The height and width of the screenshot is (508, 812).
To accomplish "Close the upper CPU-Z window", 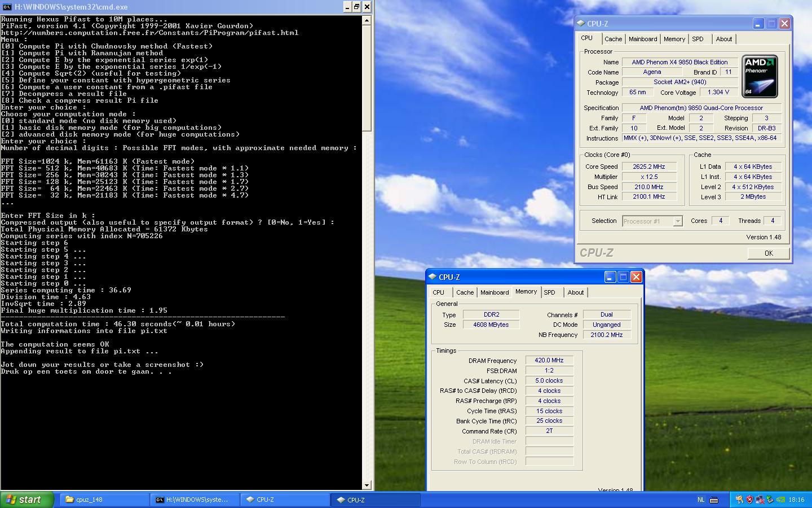I will click(784, 23).
